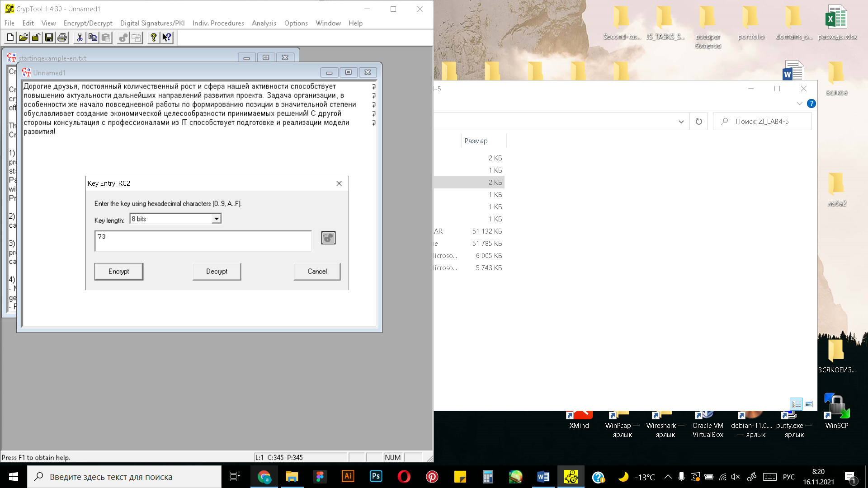Select the Wireshark desktop shortcut

click(665, 425)
